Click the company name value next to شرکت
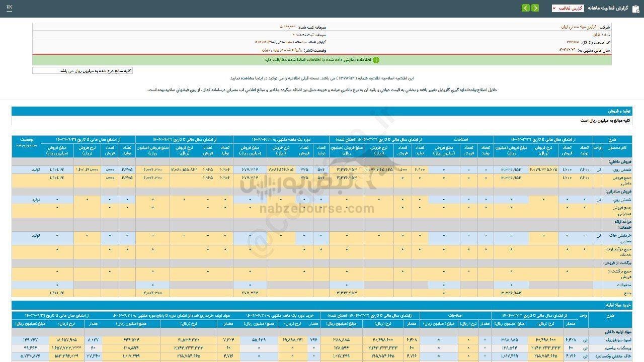This screenshot has height=362, width=644. [x=578, y=27]
